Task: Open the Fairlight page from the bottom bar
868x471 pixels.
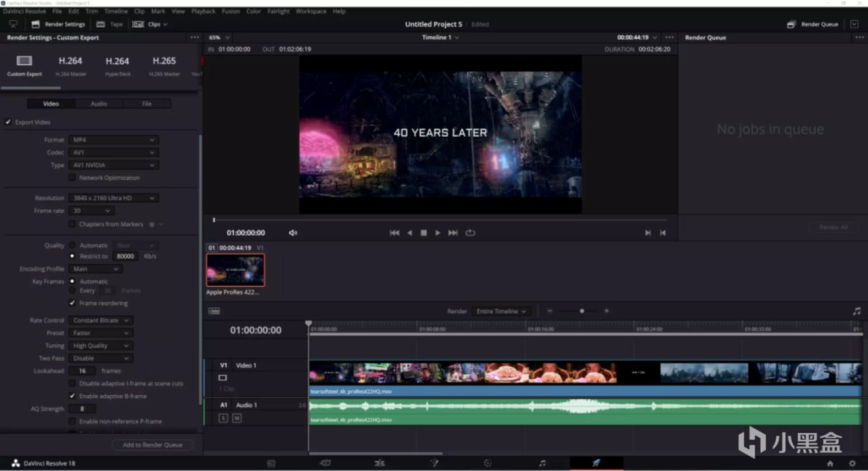Action: click(x=542, y=464)
